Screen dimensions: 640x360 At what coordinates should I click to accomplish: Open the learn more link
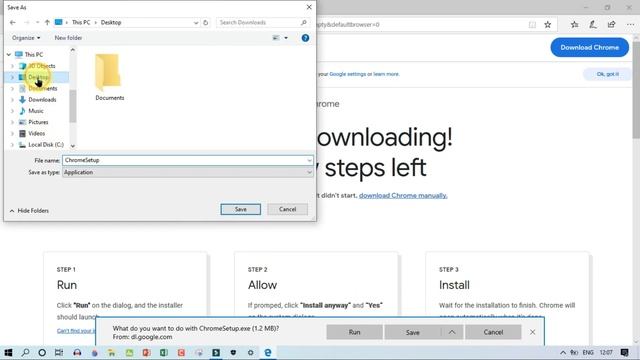pos(387,74)
